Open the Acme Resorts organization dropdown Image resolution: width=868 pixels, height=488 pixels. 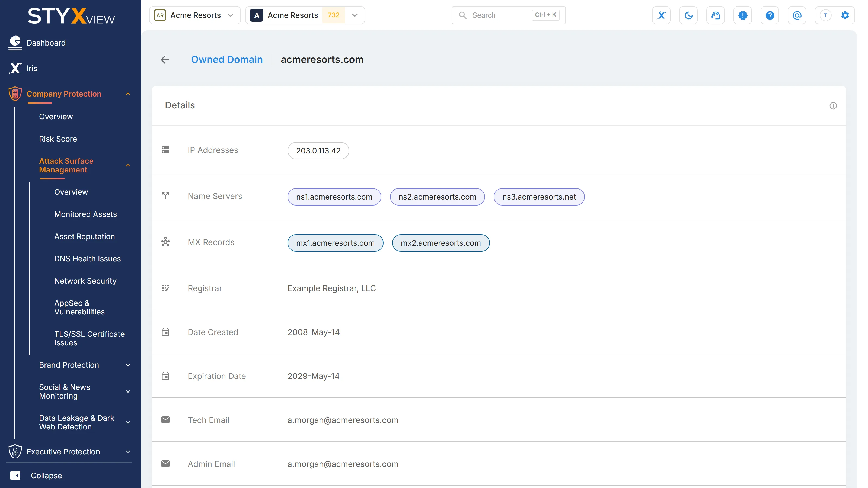point(195,15)
